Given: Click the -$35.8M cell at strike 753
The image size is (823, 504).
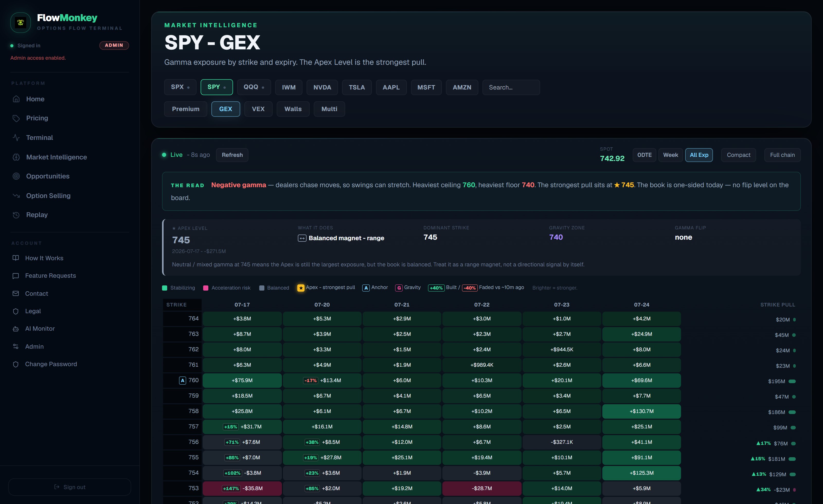Looking at the screenshot, I should (x=242, y=489).
